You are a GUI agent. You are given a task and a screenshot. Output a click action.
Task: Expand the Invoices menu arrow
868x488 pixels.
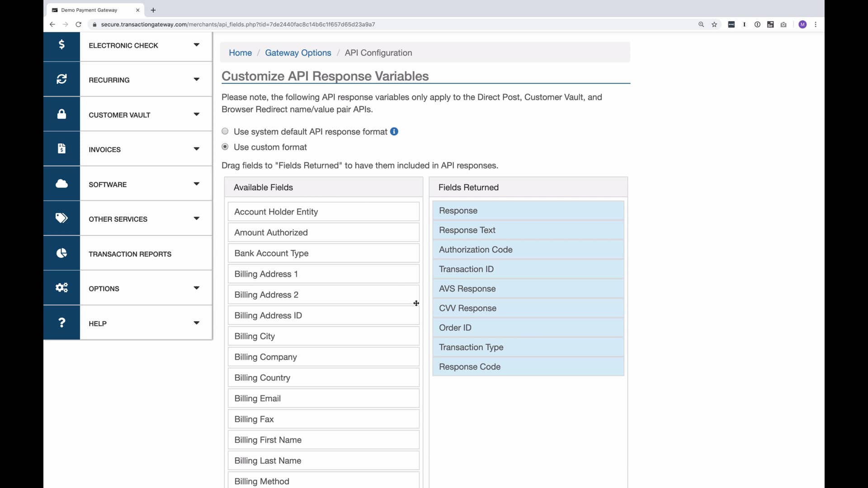click(x=196, y=149)
